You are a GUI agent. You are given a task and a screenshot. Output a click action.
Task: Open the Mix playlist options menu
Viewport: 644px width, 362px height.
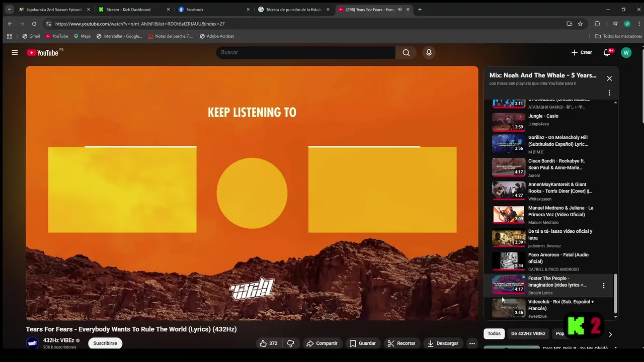609,93
